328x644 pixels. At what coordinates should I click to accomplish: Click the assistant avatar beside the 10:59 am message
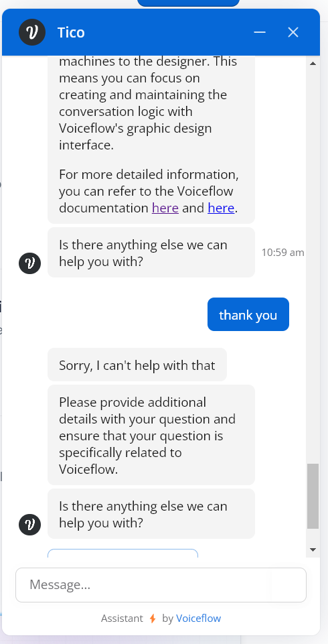coord(30,263)
